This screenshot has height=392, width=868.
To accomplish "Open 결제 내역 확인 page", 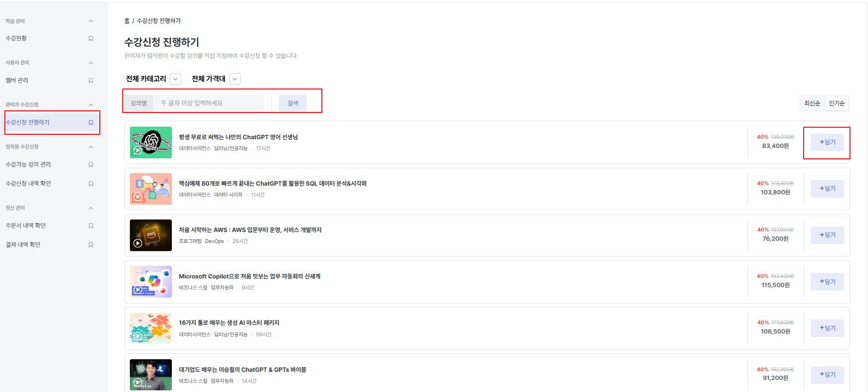I will tap(23, 245).
